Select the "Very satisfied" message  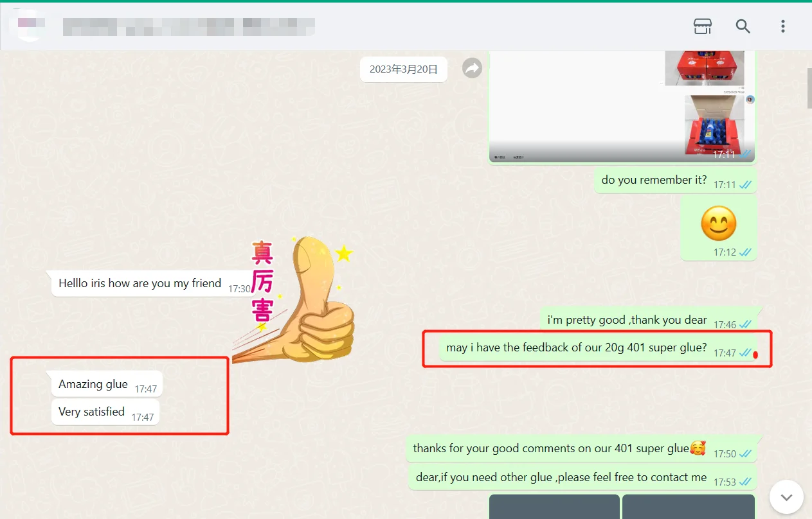click(x=105, y=412)
